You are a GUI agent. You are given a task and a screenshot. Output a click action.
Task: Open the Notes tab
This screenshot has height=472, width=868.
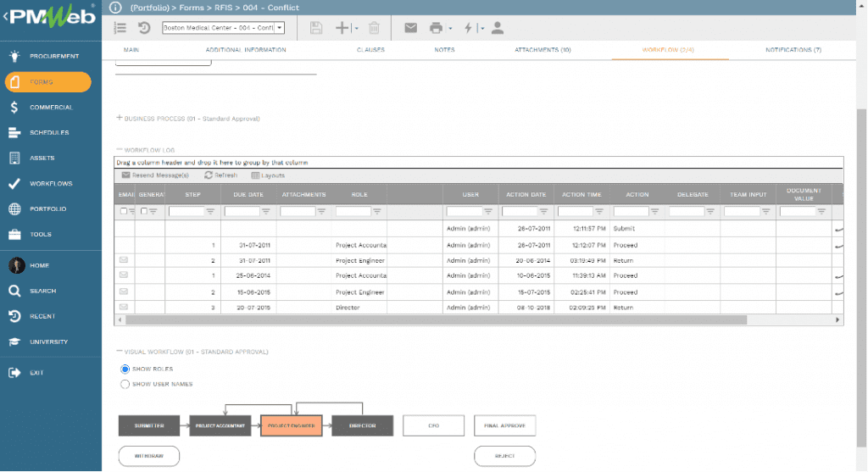[444, 50]
